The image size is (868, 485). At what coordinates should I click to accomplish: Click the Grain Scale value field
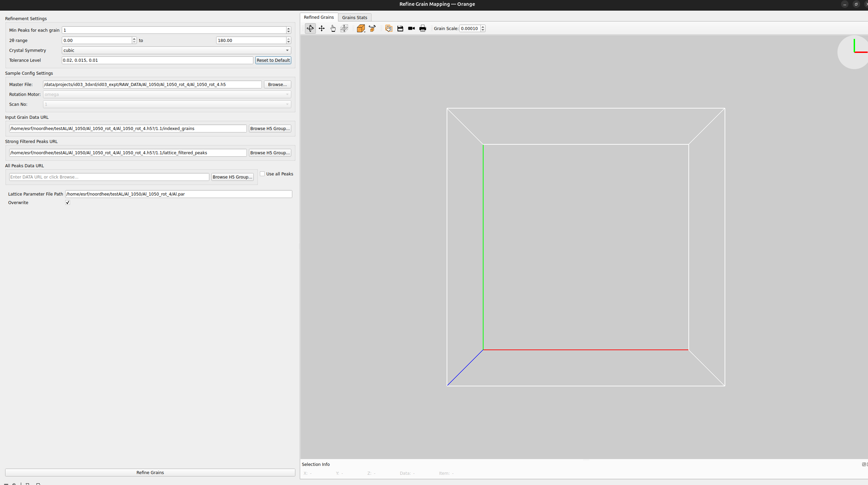(470, 28)
